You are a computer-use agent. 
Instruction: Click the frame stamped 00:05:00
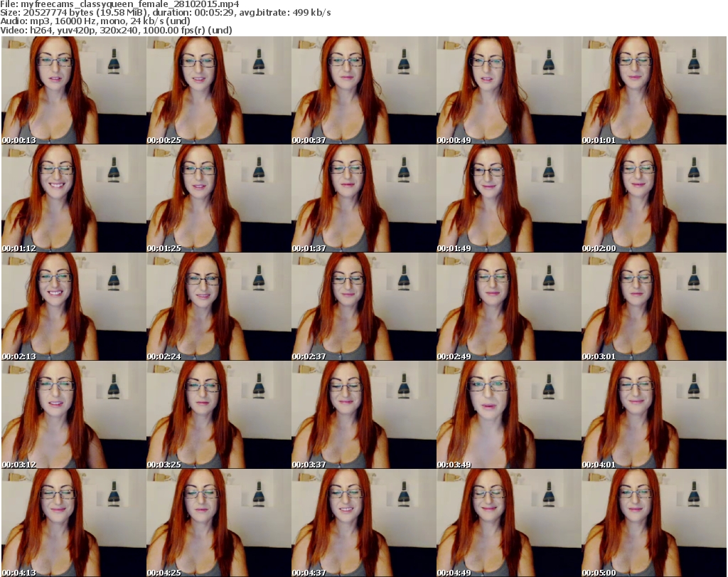(x=654, y=523)
